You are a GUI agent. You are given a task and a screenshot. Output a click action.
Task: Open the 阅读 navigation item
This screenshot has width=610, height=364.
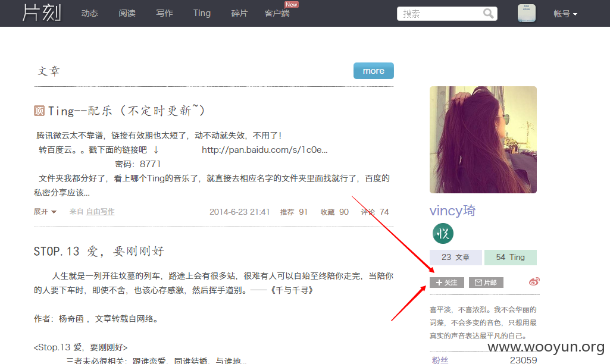(127, 13)
